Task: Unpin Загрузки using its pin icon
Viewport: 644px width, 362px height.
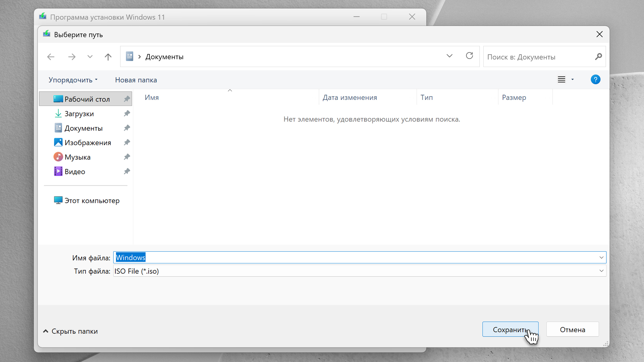Action: click(x=127, y=114)
